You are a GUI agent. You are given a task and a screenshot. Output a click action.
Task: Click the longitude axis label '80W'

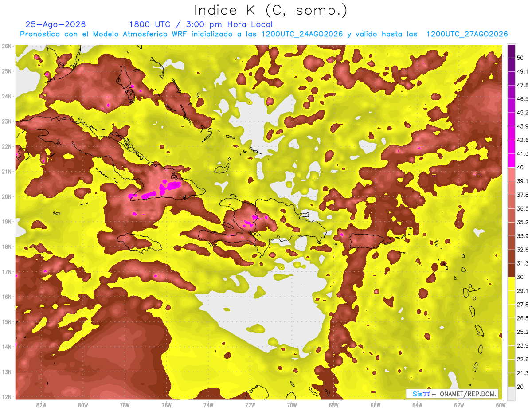pyautogui.click(x=82, y=405)
